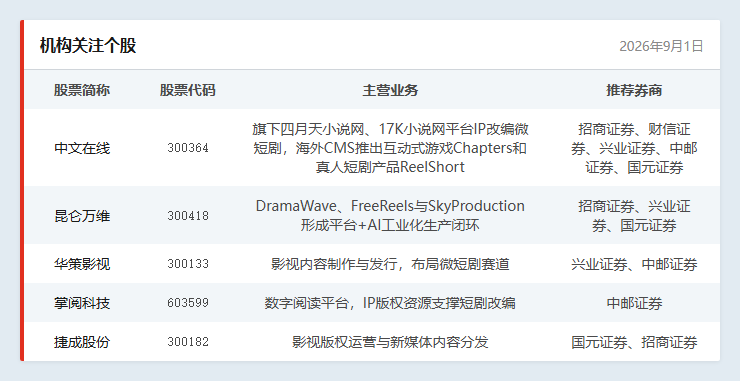Click the 股票代码 column header
The height and width of the screenshot is (381, 740).
tap(187, 90)
